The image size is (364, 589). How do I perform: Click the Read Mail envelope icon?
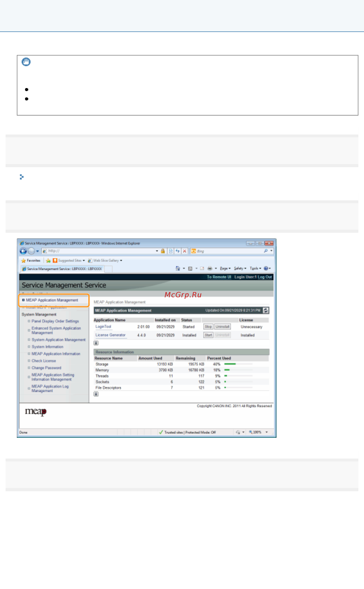(202, 268)
